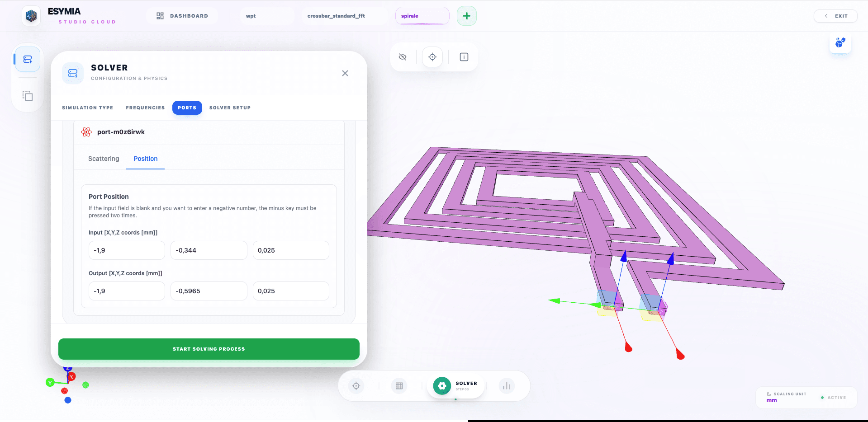This screenshot has width=868, height=422.
Task: Select port-m0z6irwk port name
Action: (x=121, y=132)
